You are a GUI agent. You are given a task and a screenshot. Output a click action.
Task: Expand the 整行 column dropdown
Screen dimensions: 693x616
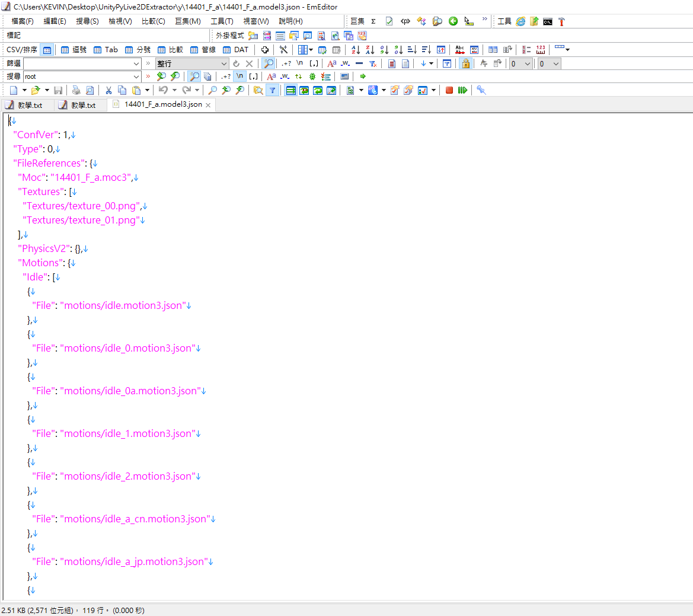click(224, 63)
